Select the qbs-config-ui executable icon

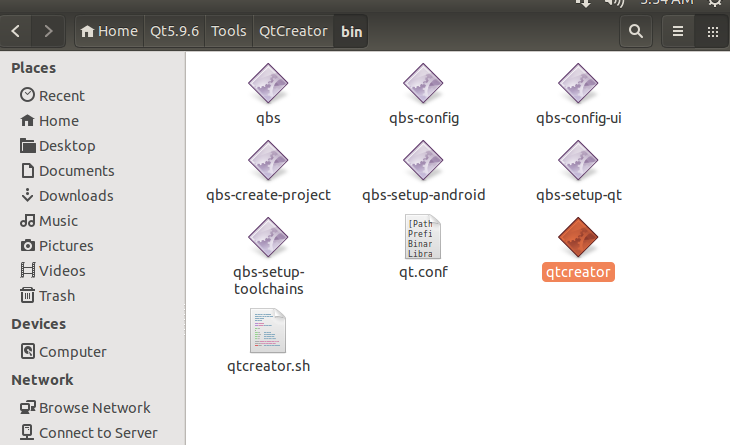tap(578, 83)
